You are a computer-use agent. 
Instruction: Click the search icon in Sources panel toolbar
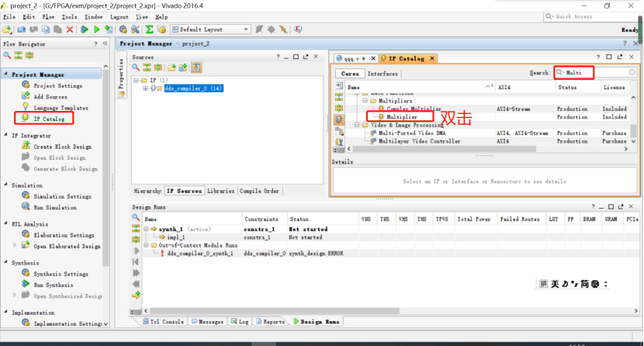click(x=136, y=67)
